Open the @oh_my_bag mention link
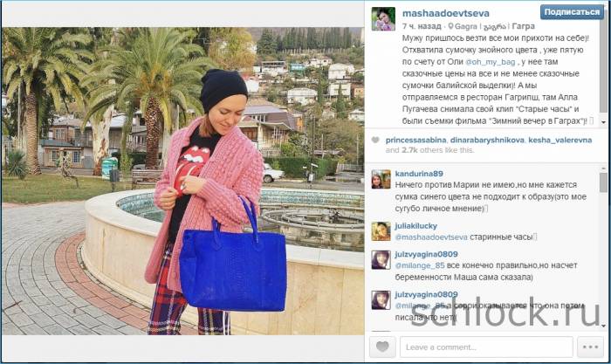This screenshot has width=611, height=364. [x=491, y=62]
